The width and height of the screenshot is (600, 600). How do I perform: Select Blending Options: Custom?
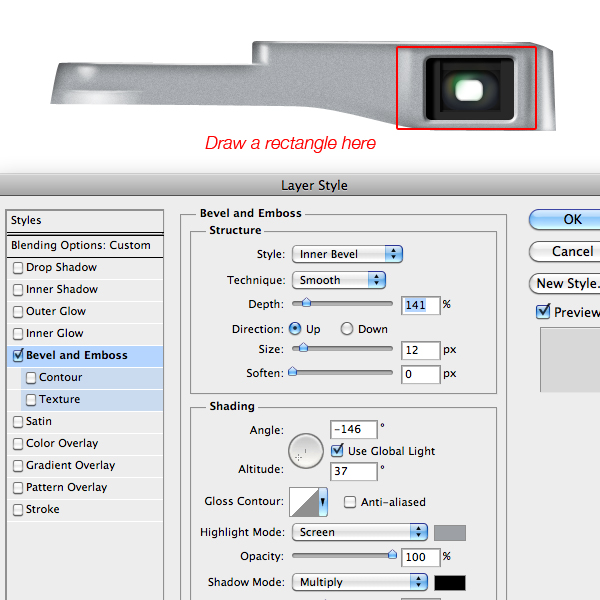85,245
